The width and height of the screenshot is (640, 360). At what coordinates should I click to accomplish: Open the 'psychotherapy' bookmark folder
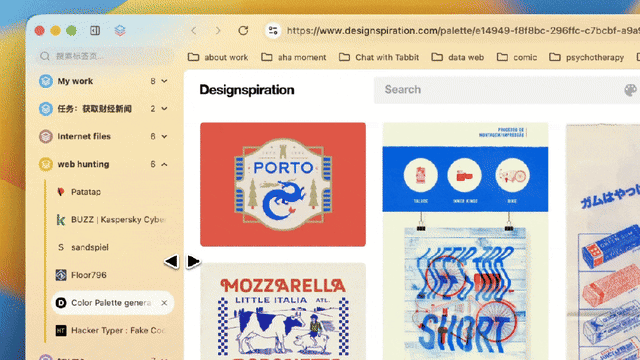pyautogui.click(x=587, y=57)
